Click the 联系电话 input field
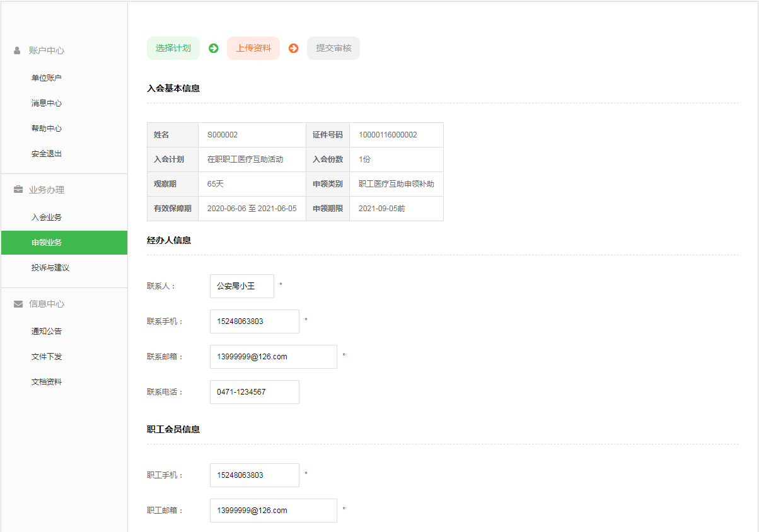The image size is (759, 532). [255, 392]
